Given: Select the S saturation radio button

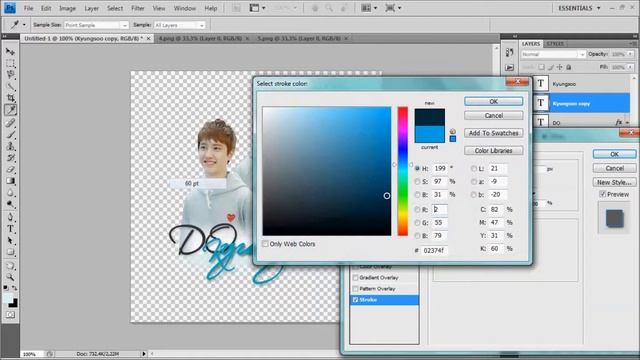Looking at the screenshot, I should (417, 181).
